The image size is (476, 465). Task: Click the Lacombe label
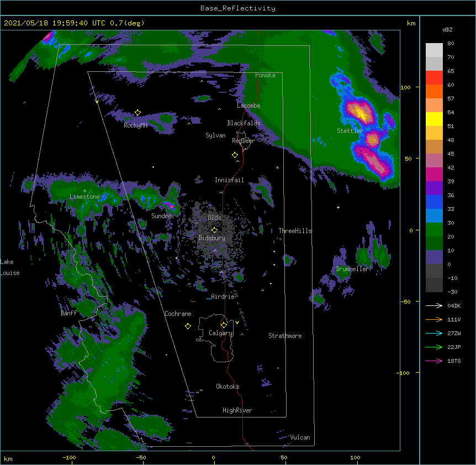coord(248,105)
